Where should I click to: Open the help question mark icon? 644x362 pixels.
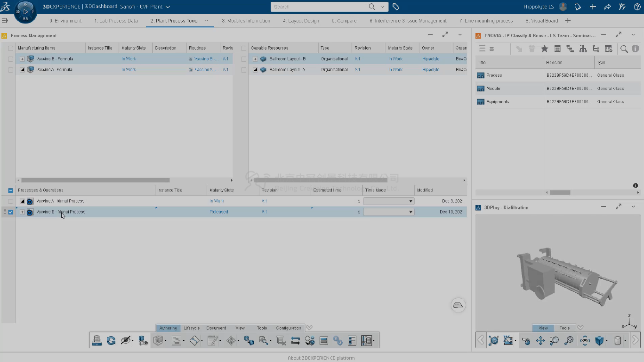tap(637, 7)
